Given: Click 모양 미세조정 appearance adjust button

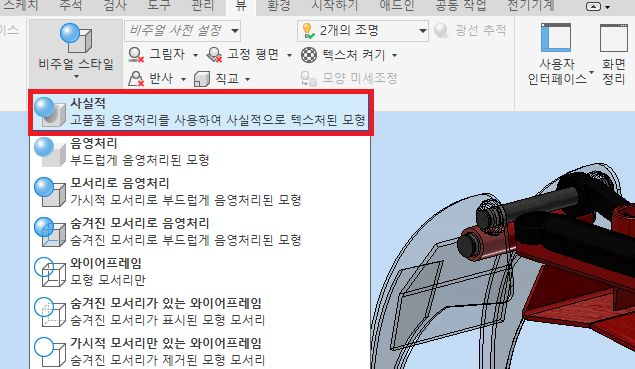Looking at the screenshot, I should (x=349, y=79).
